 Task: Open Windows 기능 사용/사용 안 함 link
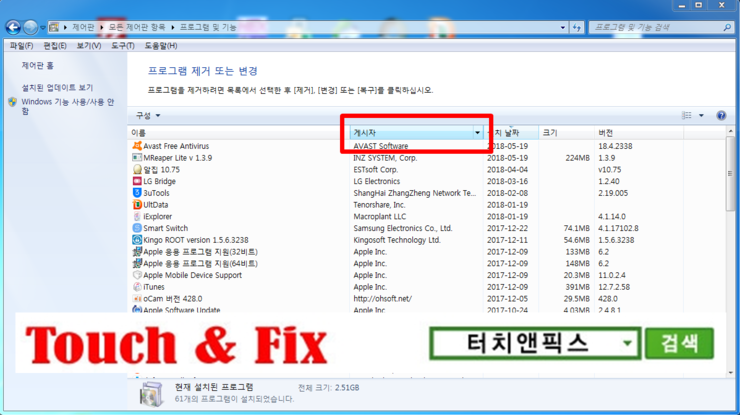67,106
